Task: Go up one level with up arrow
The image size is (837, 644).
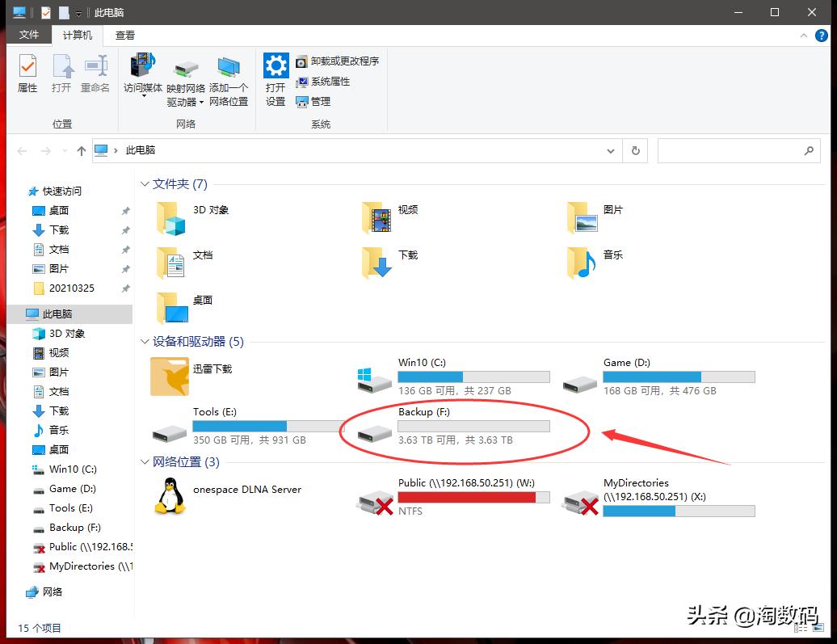Action: point(81,151)
